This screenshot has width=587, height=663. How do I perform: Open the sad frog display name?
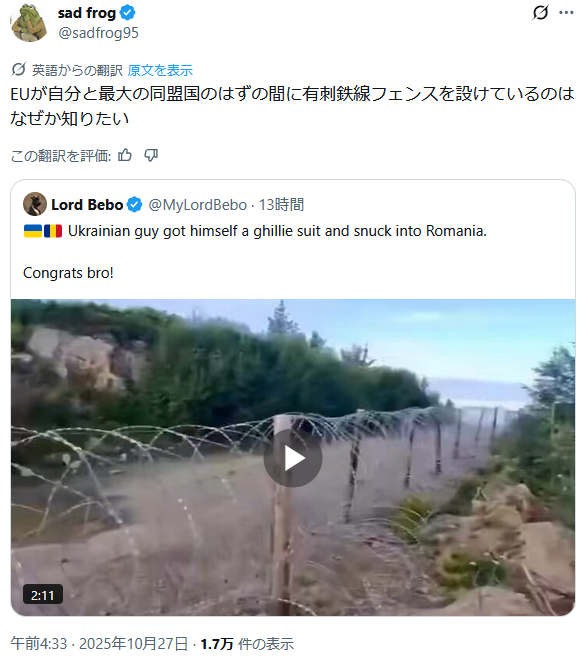coord(87,13)
